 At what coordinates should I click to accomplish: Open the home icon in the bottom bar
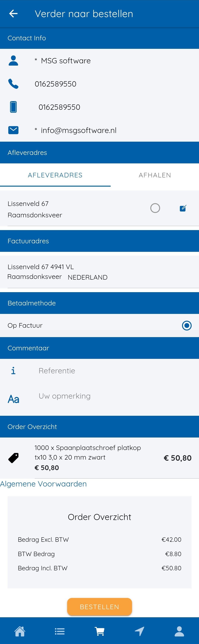pyautogui.click(x=20, y=631)
